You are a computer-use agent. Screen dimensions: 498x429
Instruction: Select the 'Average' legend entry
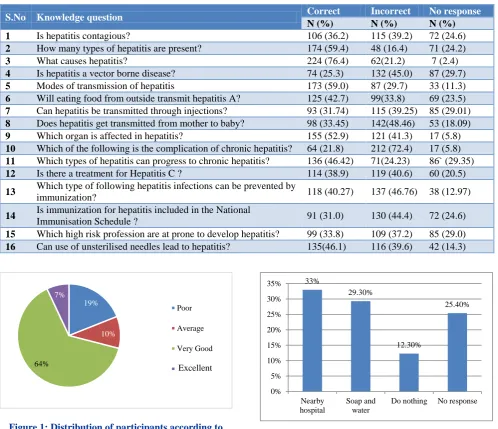click(188, 328)
